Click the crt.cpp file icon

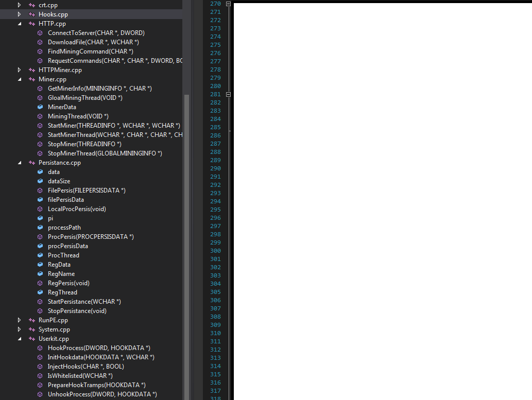[32, 5]
